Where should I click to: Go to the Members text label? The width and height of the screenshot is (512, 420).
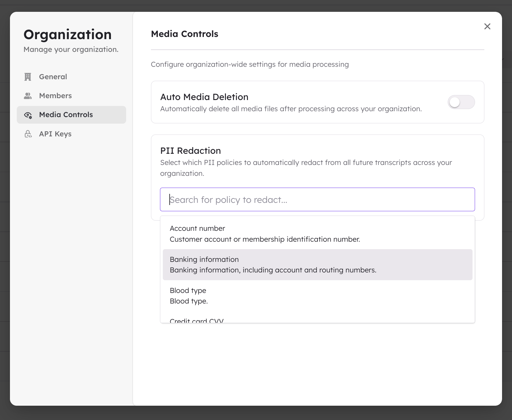pyautogui.click(x=55, y=96)
